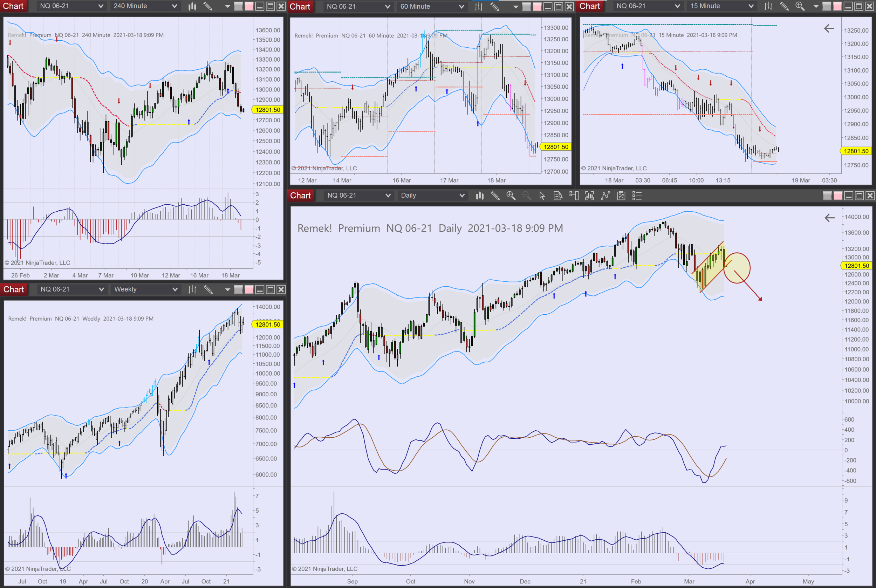The width and height of the screenshot is (876, 588).
Task: Open Drawing Tools pencil on 60 Minute chart
Action: [495, 6]
